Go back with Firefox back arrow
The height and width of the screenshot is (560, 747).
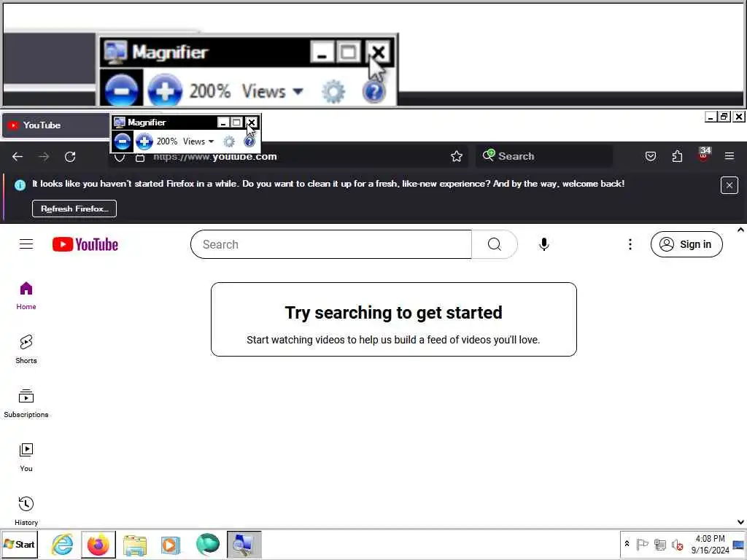coord(18,157)
